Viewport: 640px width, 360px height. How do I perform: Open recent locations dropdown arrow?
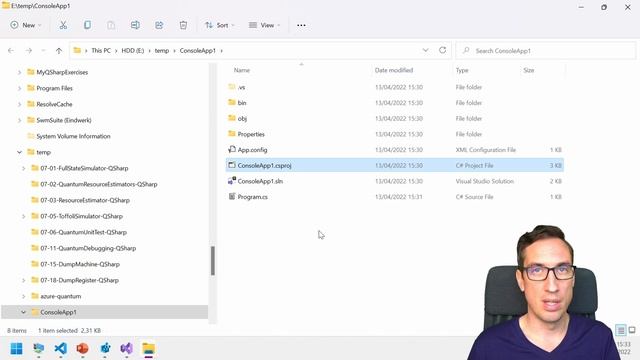pyautogui.click(x=43, y=51)
